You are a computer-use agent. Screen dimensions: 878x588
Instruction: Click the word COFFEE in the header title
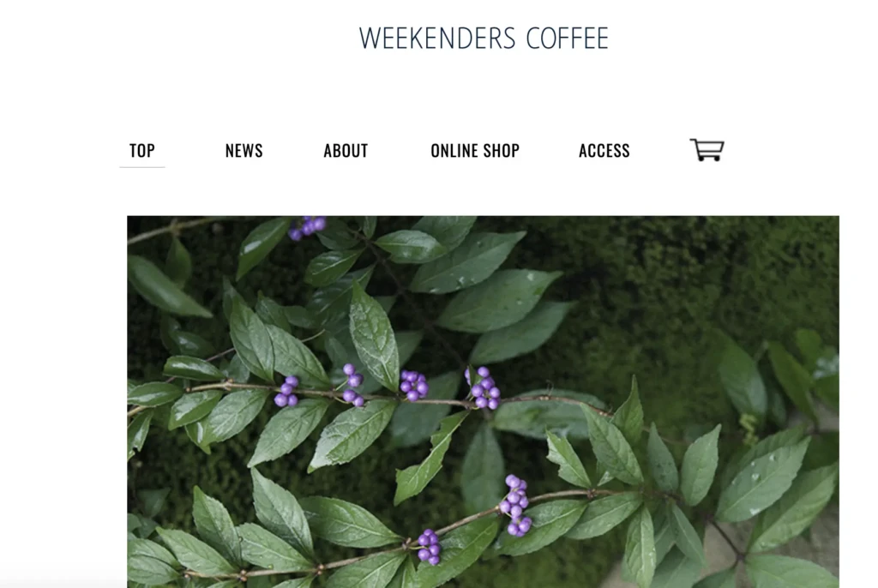568,38
